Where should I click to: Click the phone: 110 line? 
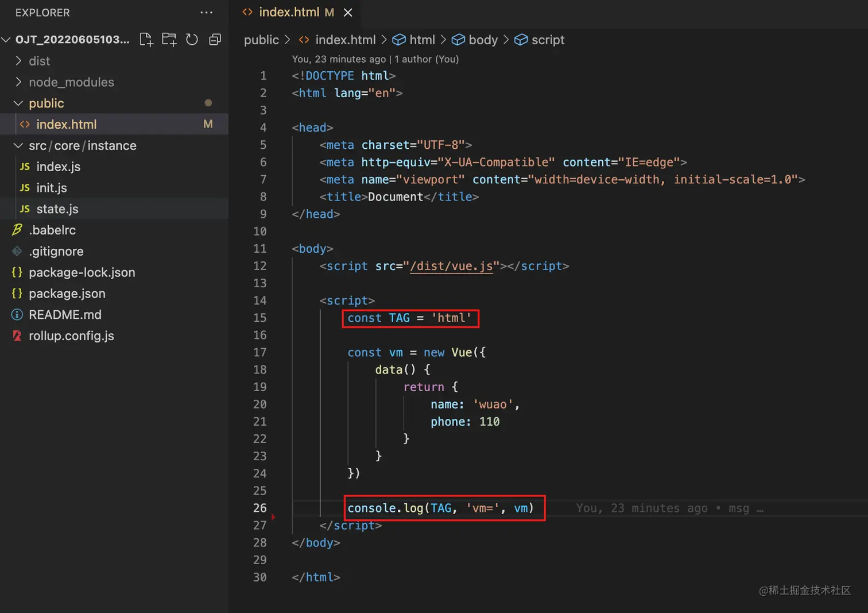coord(465,422)
